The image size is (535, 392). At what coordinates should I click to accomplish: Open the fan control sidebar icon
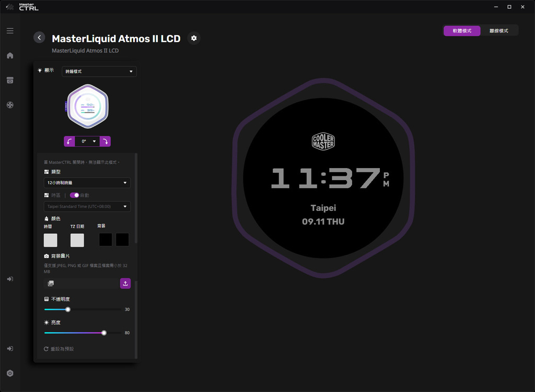click(x=10, y=105)
